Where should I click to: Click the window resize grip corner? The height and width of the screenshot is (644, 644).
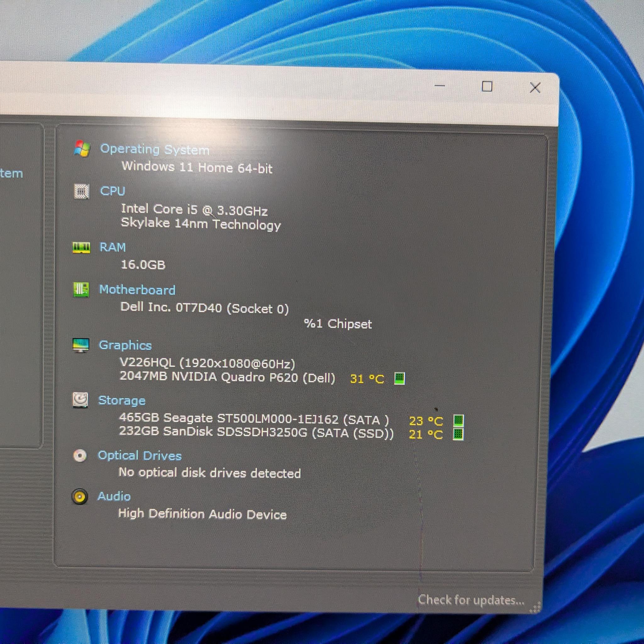coord(535,608)
